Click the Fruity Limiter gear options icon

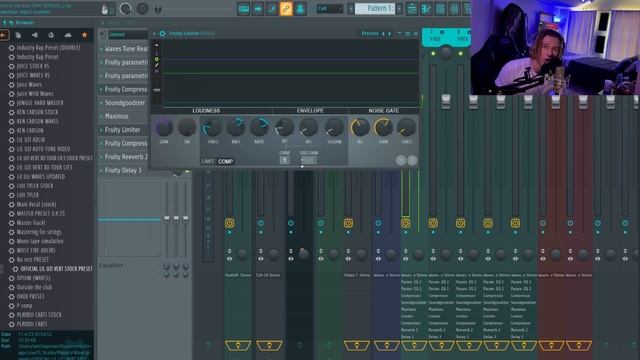pos(162,33)
